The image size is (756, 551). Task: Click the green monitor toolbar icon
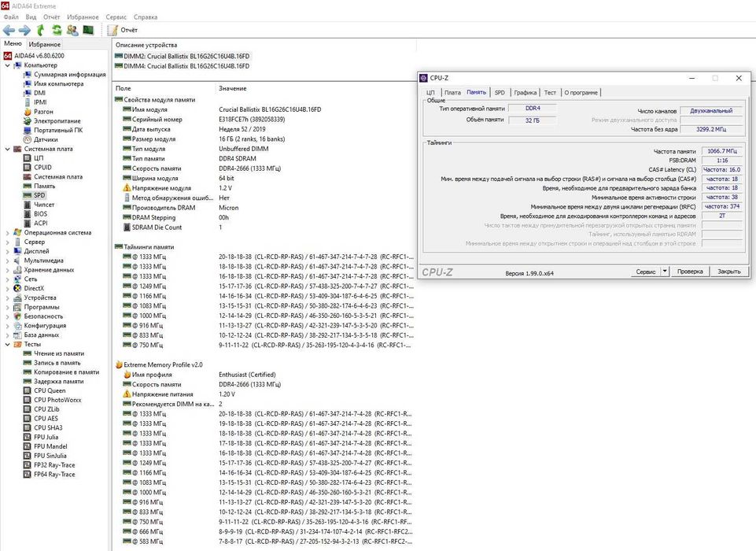point(88,31)
